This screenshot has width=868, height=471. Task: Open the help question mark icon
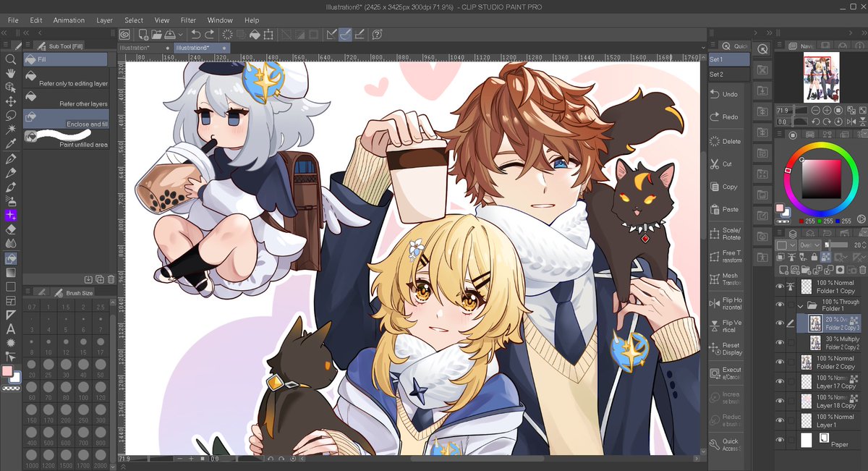[377, 34]
